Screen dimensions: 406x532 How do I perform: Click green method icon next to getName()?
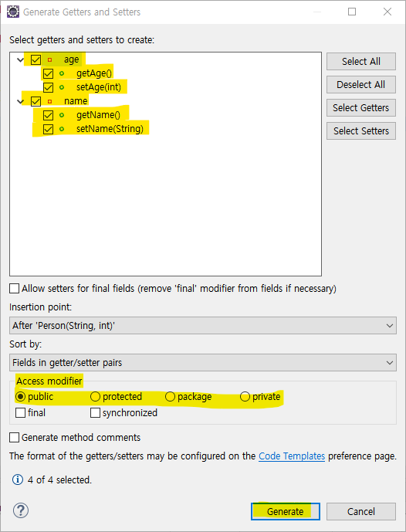tap(62, 115)
